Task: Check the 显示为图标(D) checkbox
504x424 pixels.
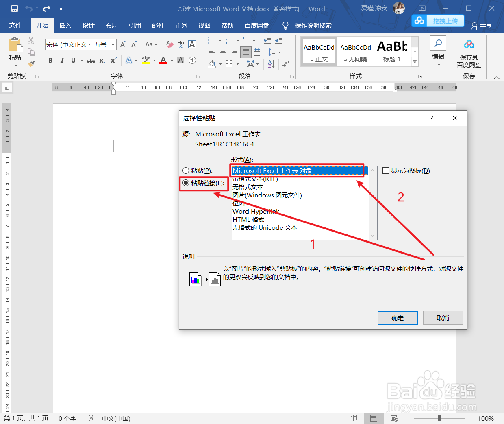Action: 386,171
